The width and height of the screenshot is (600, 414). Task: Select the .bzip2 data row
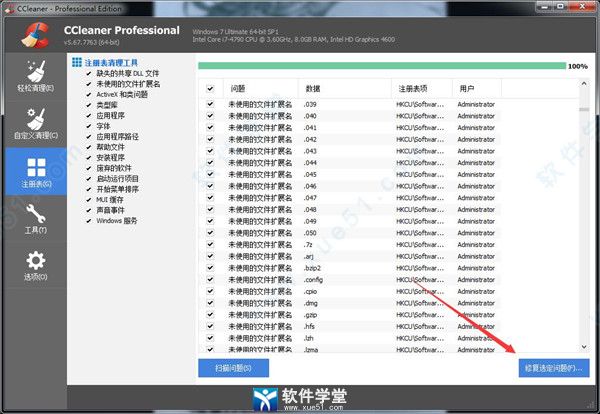coord(350,268)
